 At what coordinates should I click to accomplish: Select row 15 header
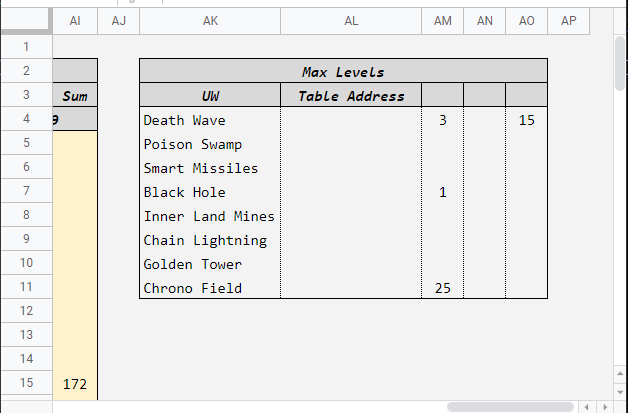pyautogui.click(x=26, y=383)
